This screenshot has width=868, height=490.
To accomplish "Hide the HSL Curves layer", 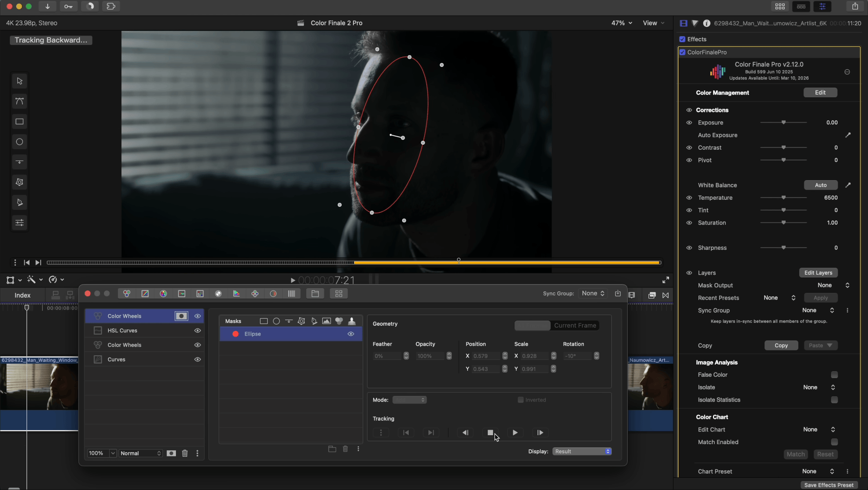I will click(x=198, y=330).
